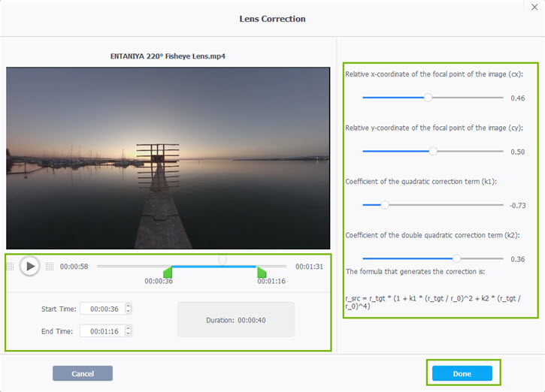Click the 'Relative x-coordinate of the focal point' label
545x392 pixels.
[x=434, y=74]
